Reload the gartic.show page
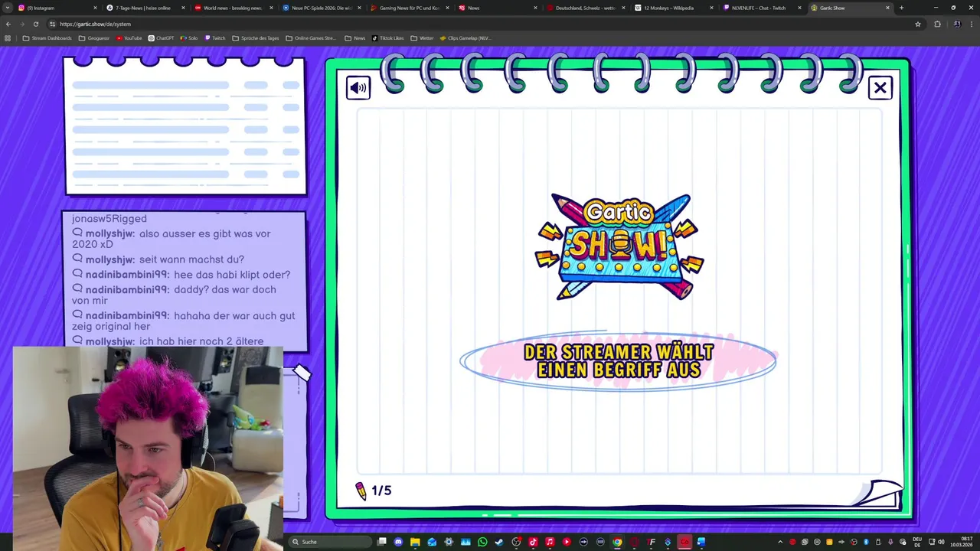This screenshot has height=551, width=980. click(35, 24)
